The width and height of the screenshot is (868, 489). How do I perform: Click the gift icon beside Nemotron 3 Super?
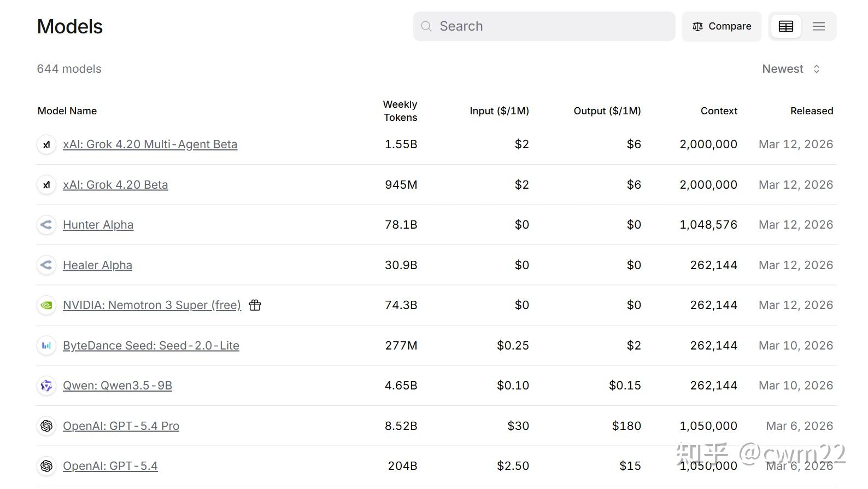pos(255,305)
